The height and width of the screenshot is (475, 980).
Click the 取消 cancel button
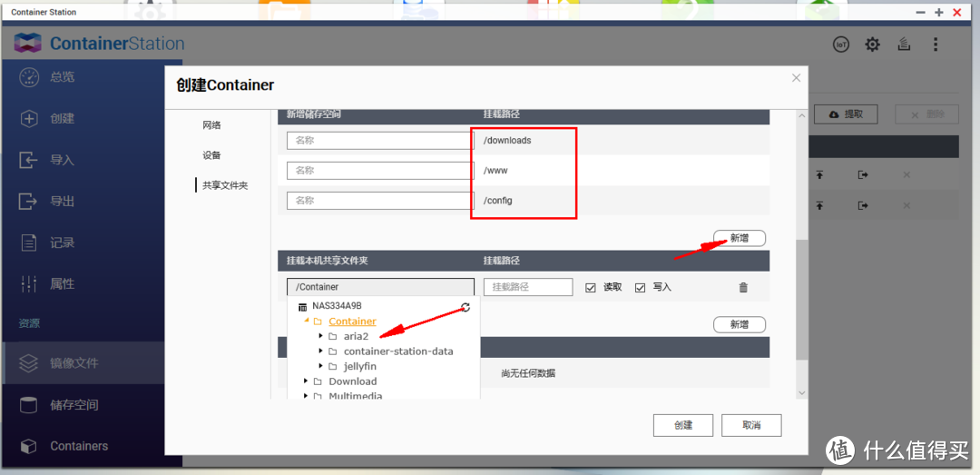click(x=751, y=425)
